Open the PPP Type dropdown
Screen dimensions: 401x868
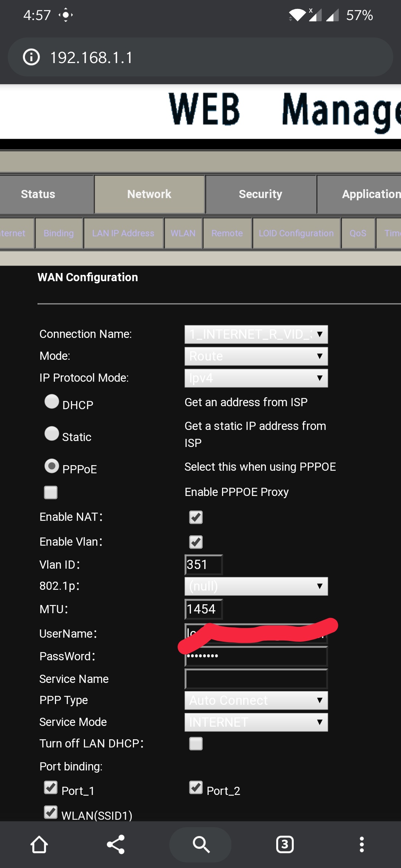click(256, 700)
